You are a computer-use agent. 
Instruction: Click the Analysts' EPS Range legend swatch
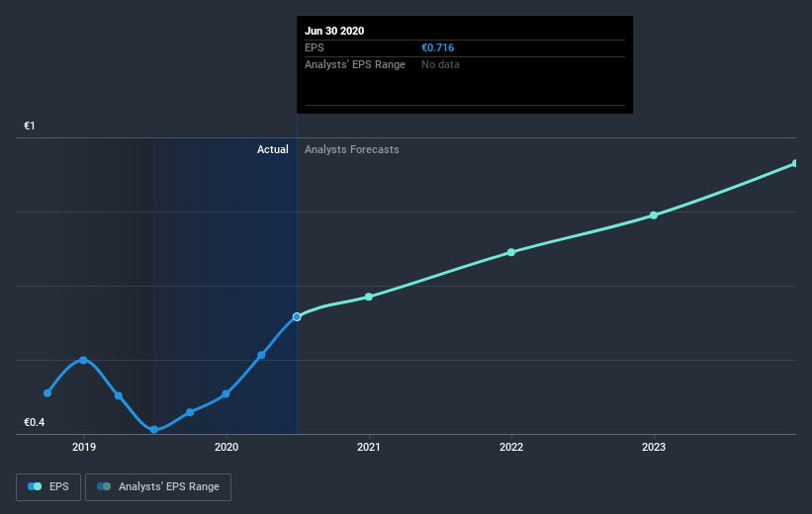pos(104,486)
